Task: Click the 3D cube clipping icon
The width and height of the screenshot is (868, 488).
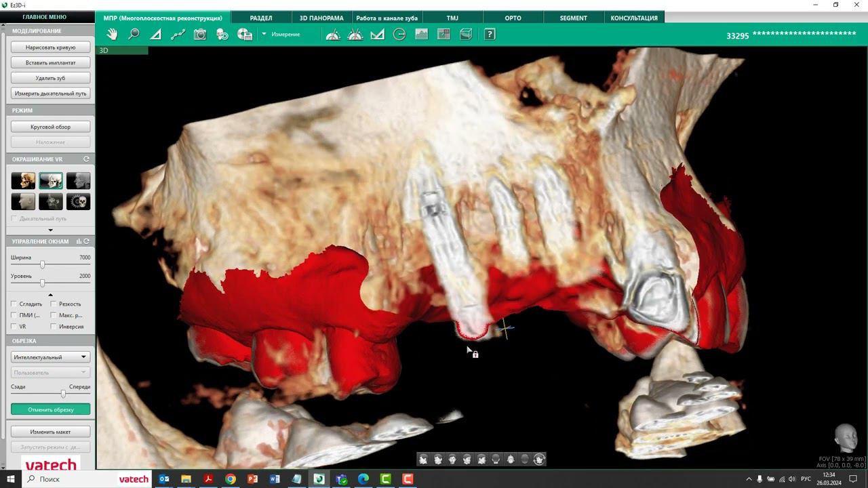Action: click(x=466, y=35)
